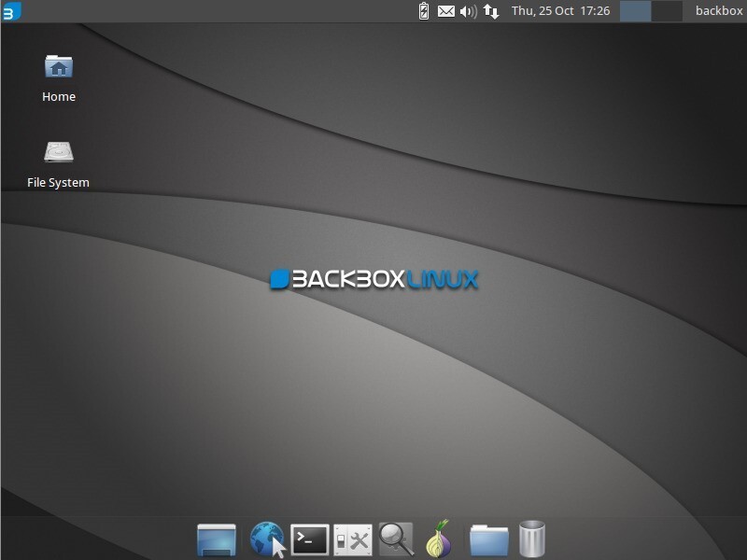
Task: Open the settings manager wrench icon
Action: (x=353, y=539)
